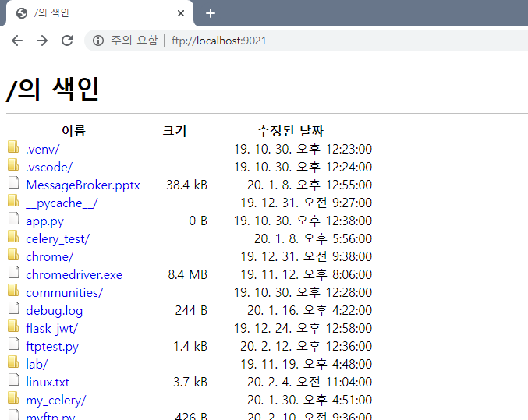Open the my_celery/ folder link
The height and width of the screenshot is (420, 528).
pyautogui.click(x=56, y=401)
